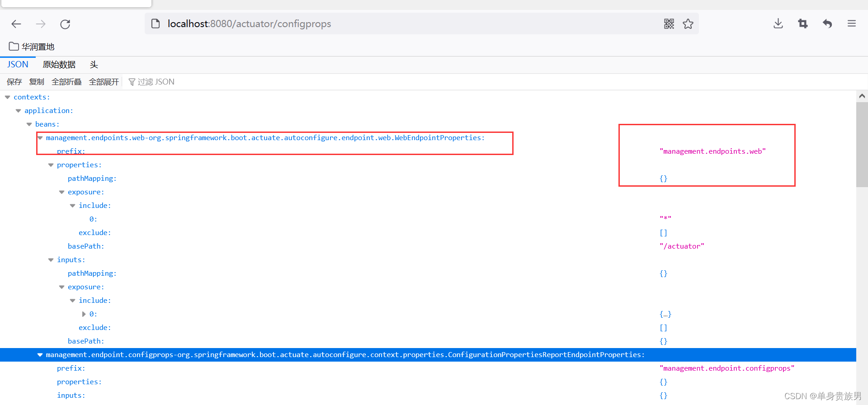Collapse include under properties exposure
Screen dimensions: 868x405
pyautogui.click(x=73, y=206)
